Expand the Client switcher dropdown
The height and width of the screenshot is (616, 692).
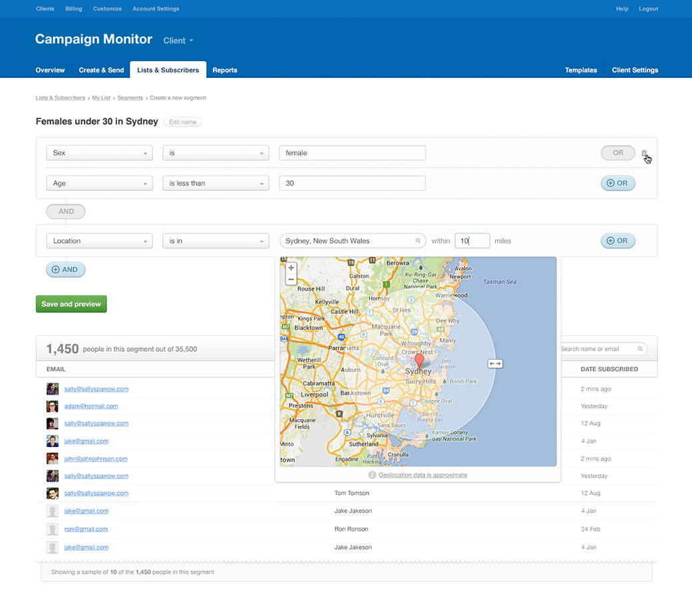pos(178,41)
